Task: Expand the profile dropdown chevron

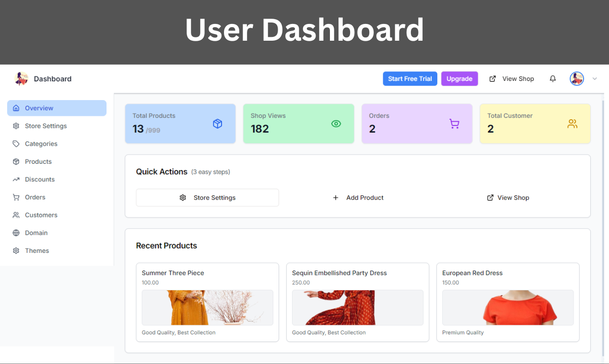Action: [x=595, y=79]
